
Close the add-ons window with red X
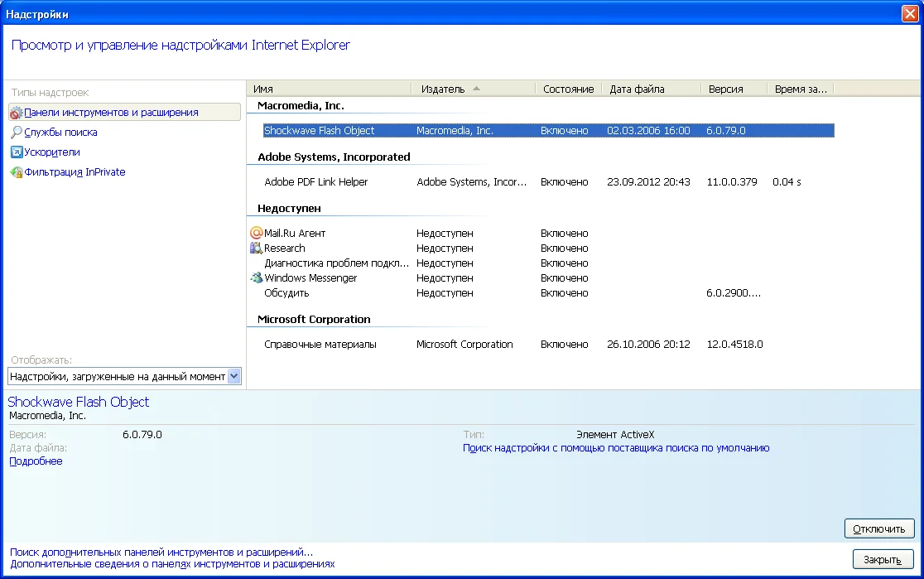910,14
